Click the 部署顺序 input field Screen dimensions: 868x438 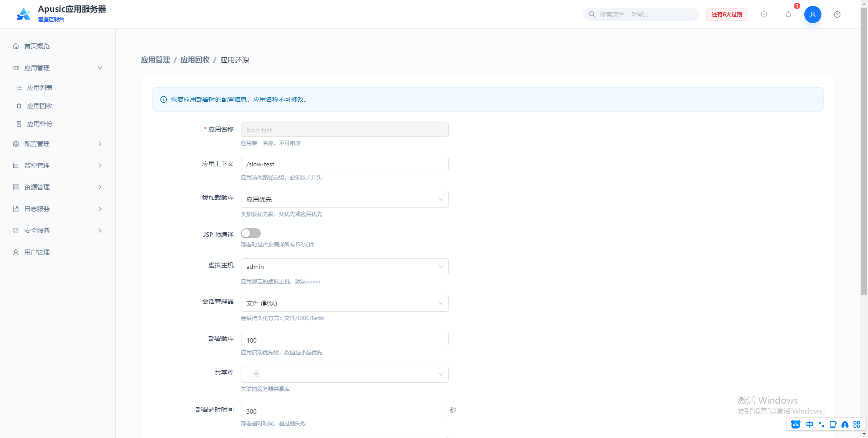point(344,339)
